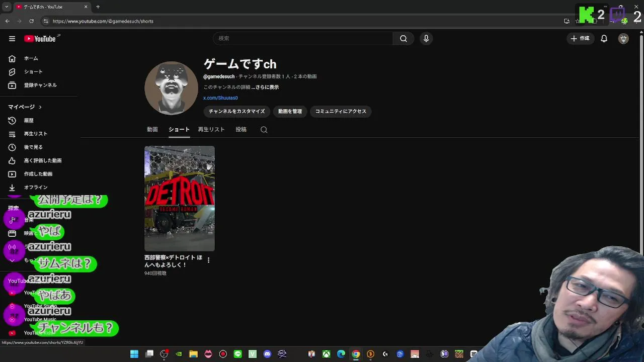644x362 pixels.
Task: Open a new browser tab
Action: click(98, 7)
